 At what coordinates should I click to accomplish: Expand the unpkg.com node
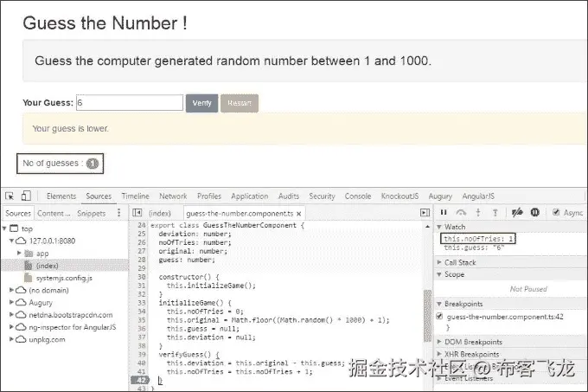(11, 339)
